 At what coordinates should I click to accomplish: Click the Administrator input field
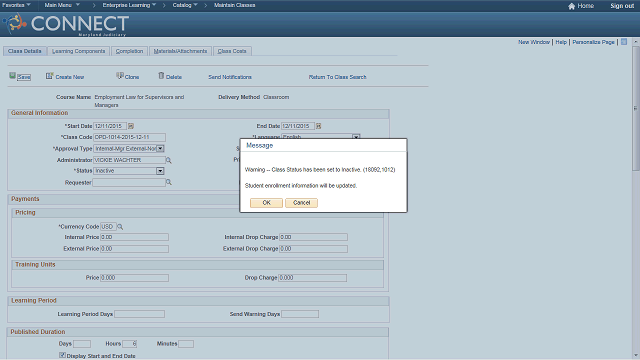click(x=129, y=160)
